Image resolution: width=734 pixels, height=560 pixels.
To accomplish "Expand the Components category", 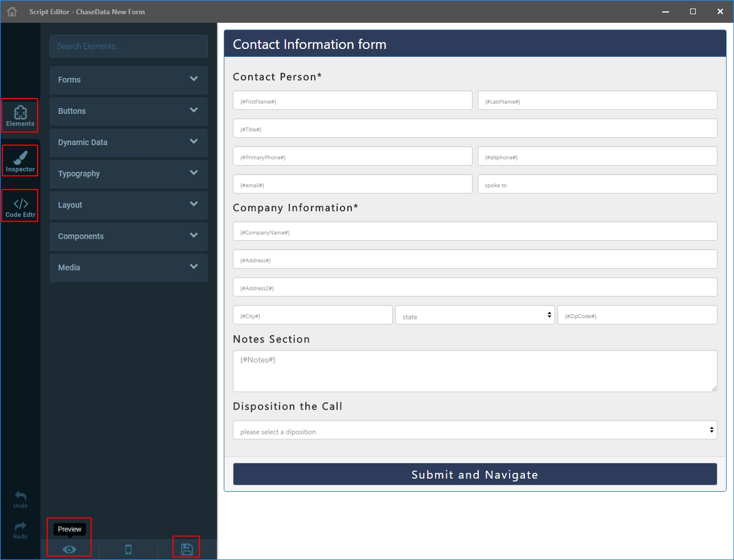I will click(x=128, y=236).
